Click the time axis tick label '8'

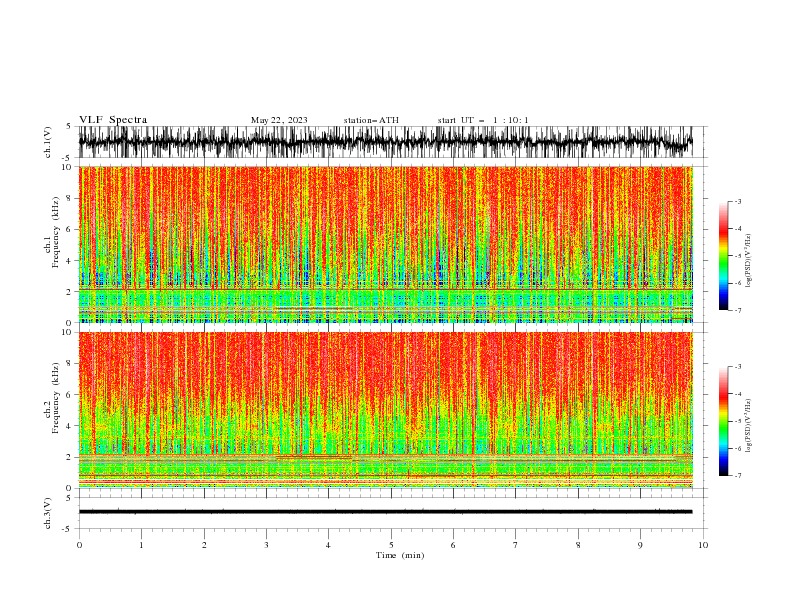[x=578, y=545]
